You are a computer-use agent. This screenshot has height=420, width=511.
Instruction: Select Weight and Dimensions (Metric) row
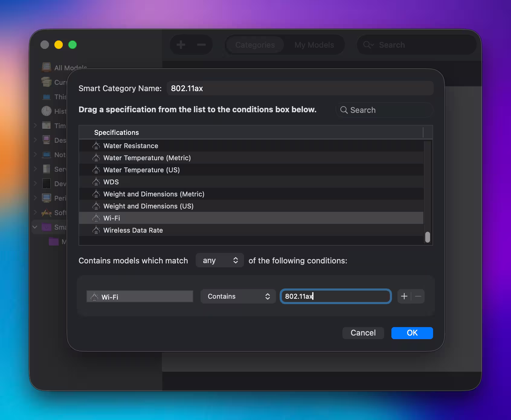point(154,194)
